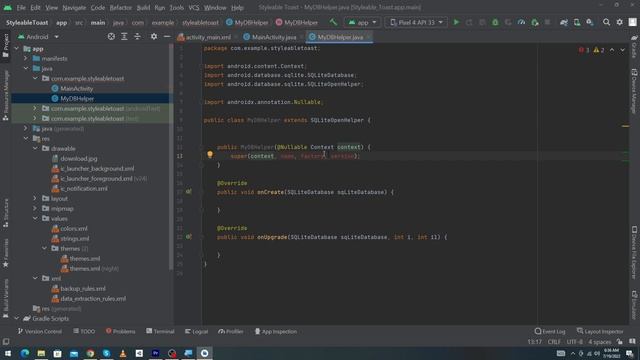
Task: Click the onUpgrade override gutter icon
Action: 189,236
